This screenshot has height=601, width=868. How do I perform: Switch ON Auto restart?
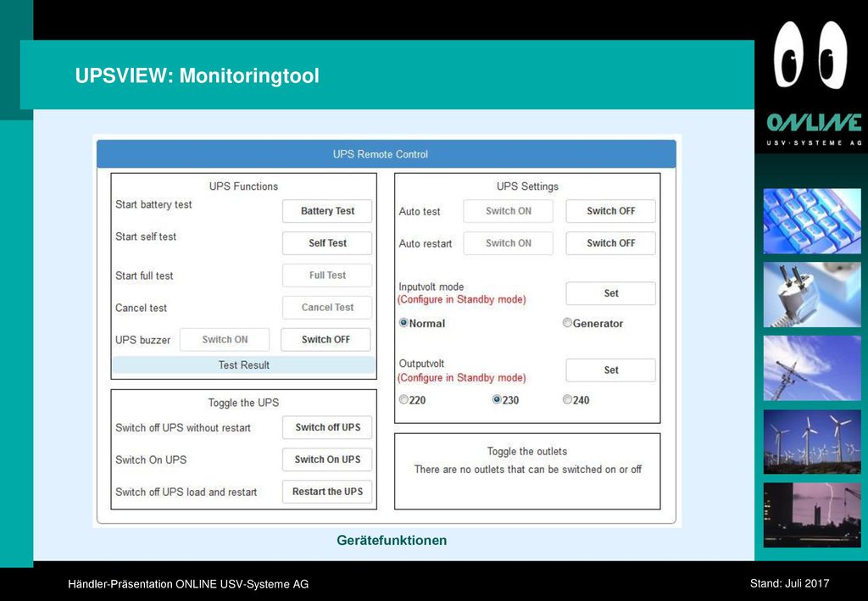click(x=509, y=243)
